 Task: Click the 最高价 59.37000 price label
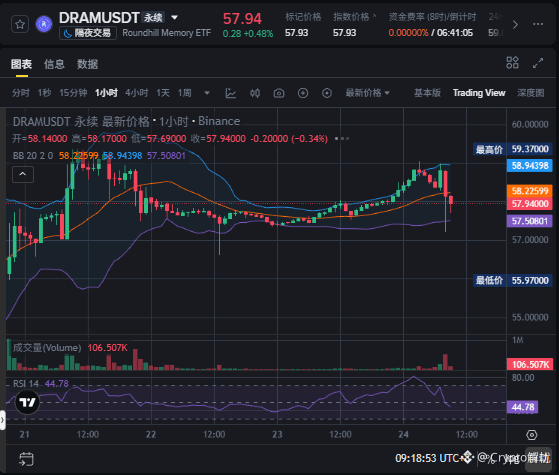pos(513,149)
